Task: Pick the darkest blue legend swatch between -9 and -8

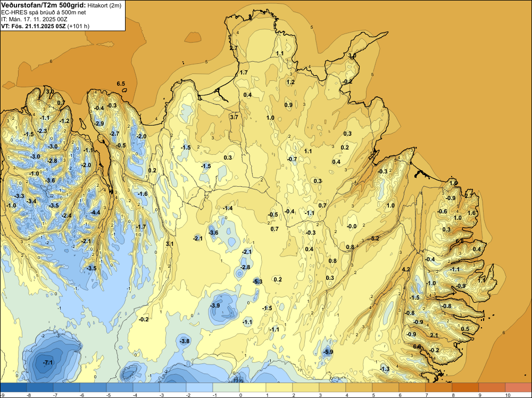Action: (x=13, y=387)
